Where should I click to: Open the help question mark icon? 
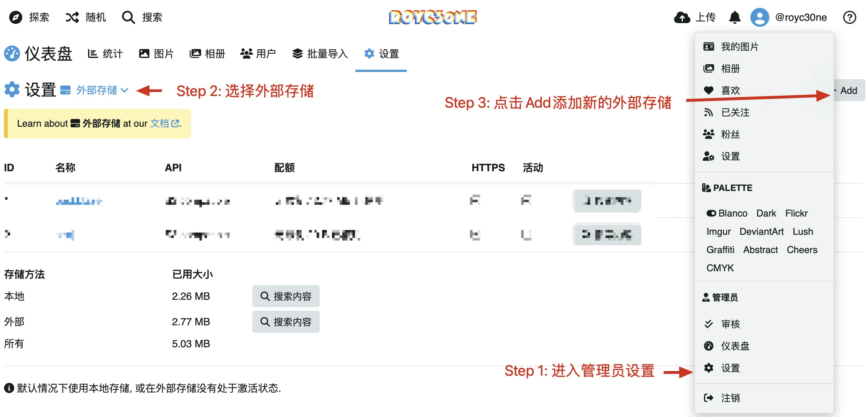849,17
